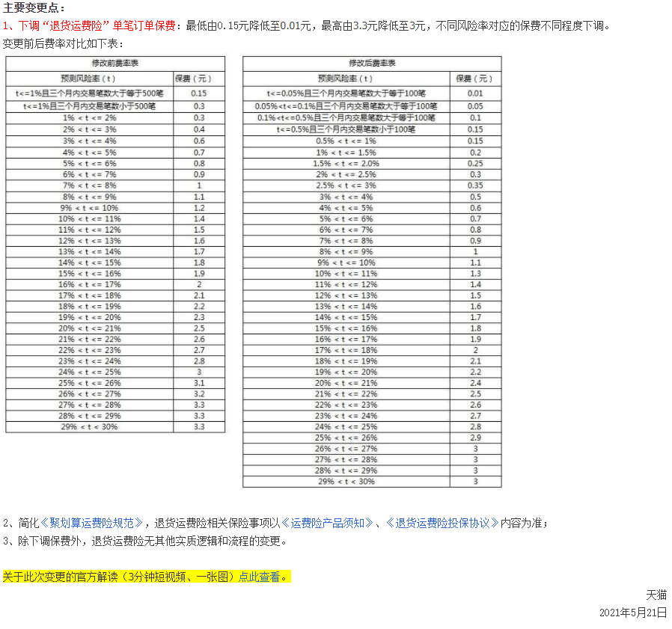Click premium 0.01 in the 修改后 table
This screenshot has height=629, width=672.
click(x=475, y=93)
